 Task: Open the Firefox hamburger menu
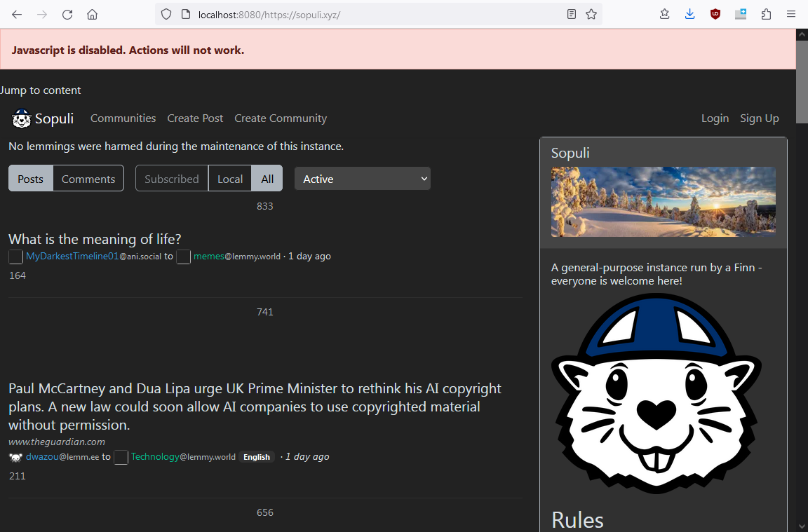(791, 15)
